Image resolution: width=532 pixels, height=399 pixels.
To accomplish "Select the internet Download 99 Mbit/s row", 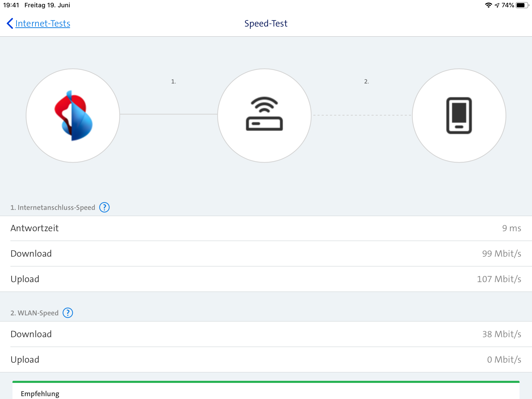I will (x=266, y=254).
